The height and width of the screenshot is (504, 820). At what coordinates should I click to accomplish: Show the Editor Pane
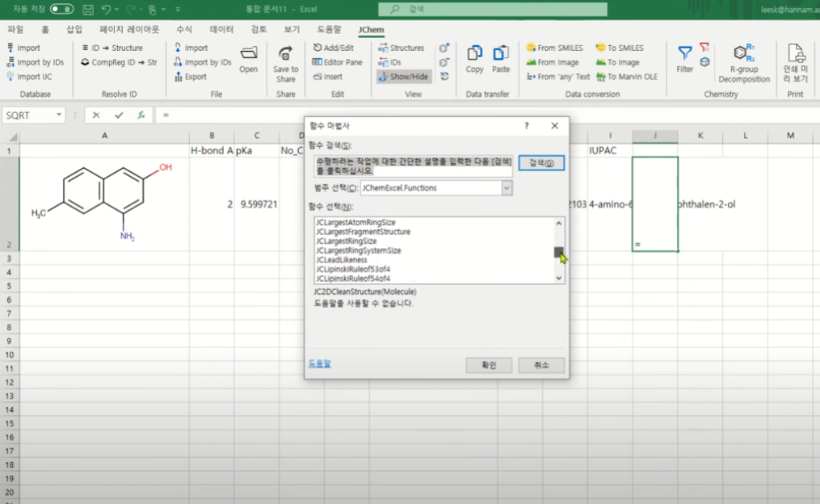338,62
